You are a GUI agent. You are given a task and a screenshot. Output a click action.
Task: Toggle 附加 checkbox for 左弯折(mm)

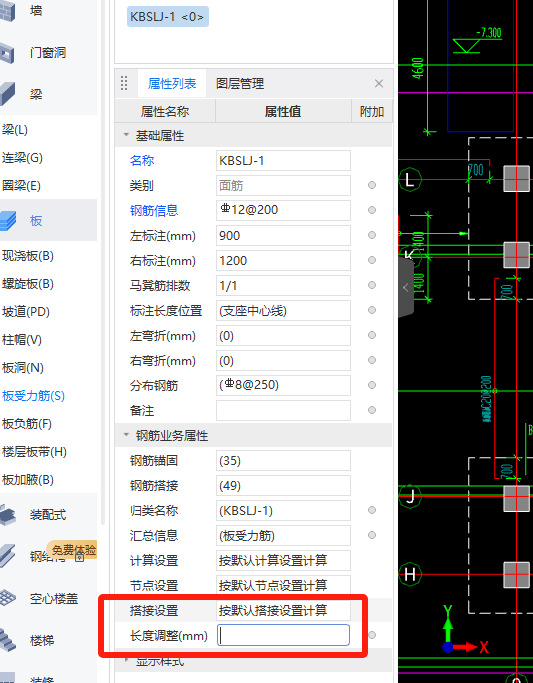point(371,335)
